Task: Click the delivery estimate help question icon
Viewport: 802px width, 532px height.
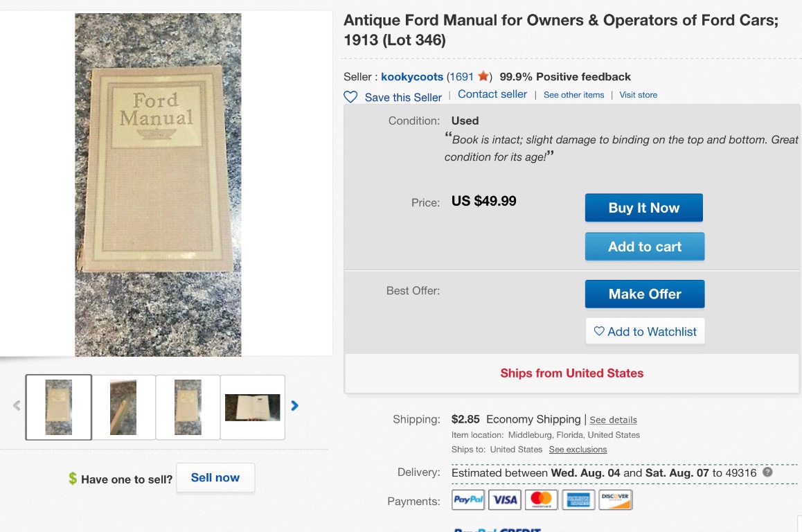Action: tap(767, 472)
